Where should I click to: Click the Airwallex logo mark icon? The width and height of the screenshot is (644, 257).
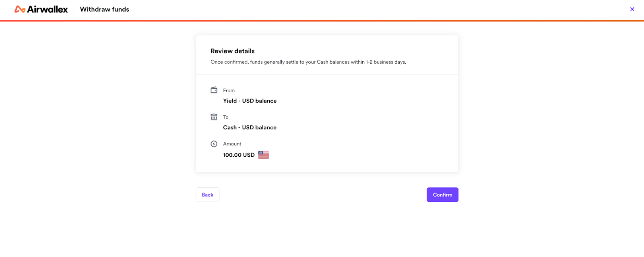(20, 9)
